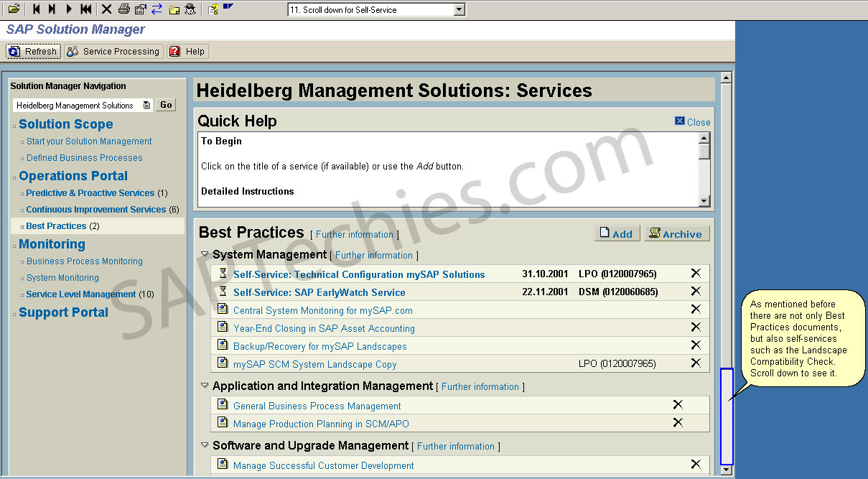This screenshot has height=479, width=868.
Task: Go to the previous step using the step-back icon
Action: (36, 9)
